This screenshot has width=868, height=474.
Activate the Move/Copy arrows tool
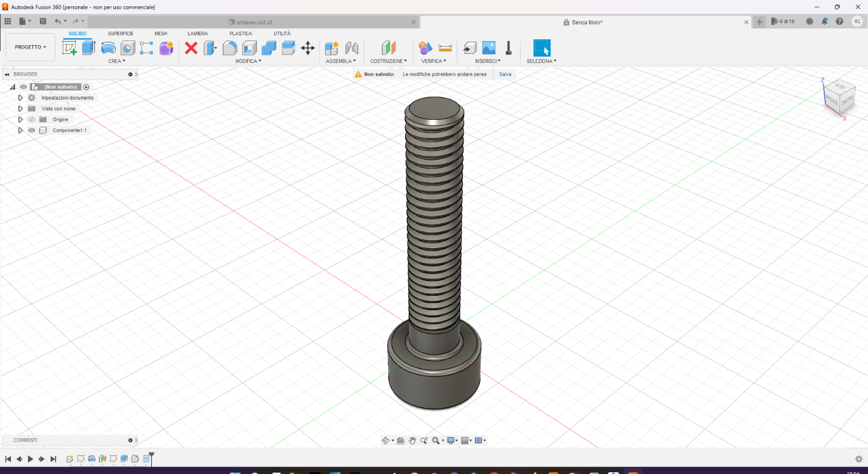[308, 48]
